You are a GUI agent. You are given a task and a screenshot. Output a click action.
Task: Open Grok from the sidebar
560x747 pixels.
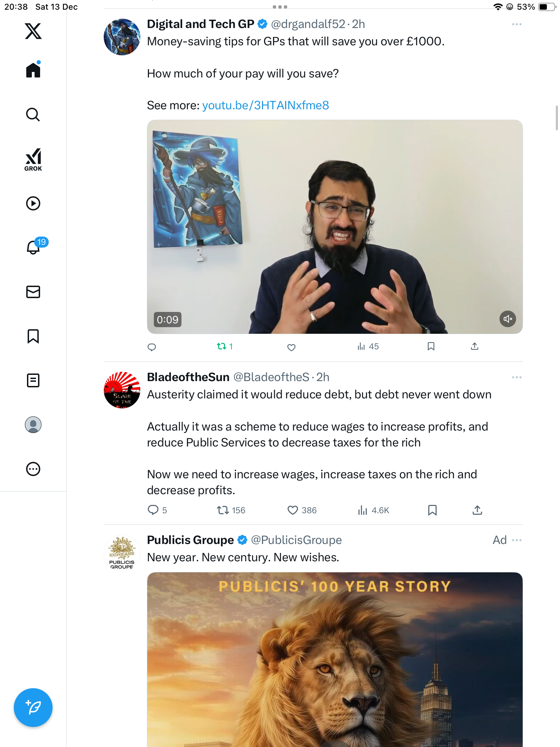coord(33,159)
